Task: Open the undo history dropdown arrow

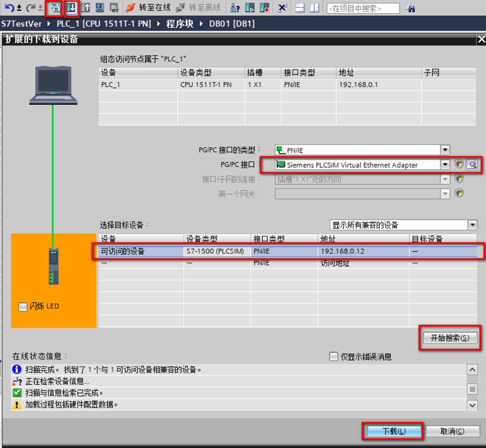Action: click(19, 8)
